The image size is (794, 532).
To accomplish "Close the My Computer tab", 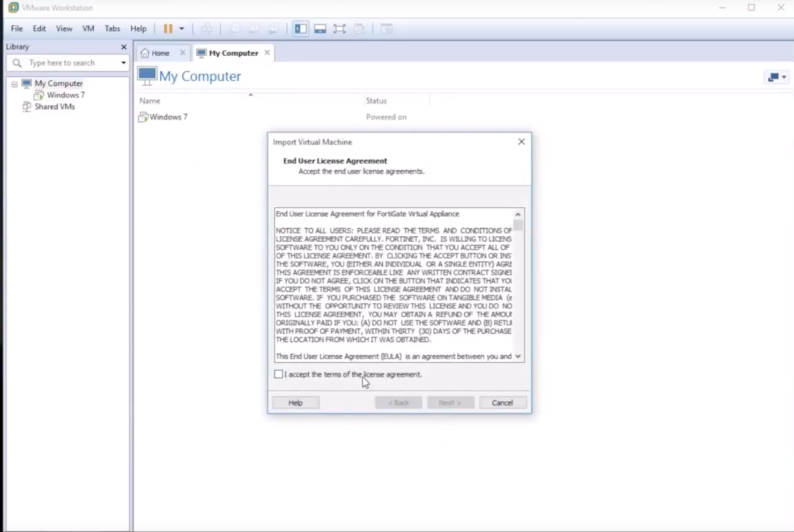I will tap(267, 53).
